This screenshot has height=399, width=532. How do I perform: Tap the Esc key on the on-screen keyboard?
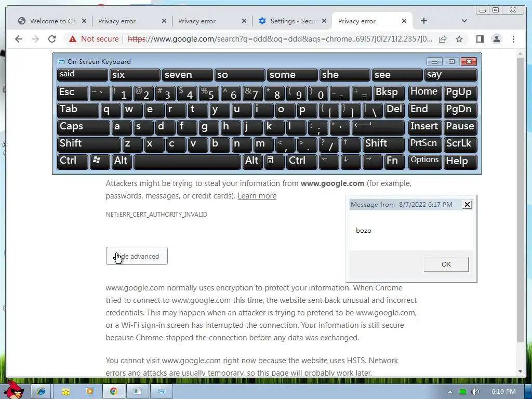click(x=73, y=92)
